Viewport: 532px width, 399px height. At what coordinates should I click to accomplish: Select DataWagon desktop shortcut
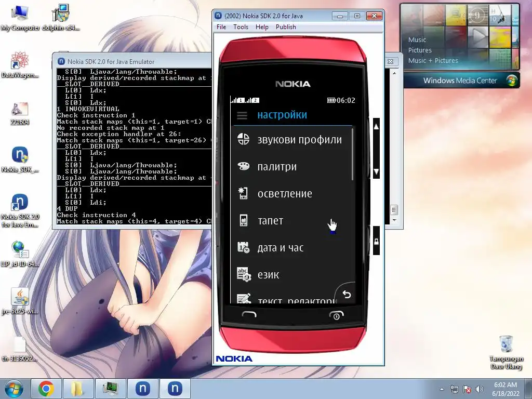20,65
